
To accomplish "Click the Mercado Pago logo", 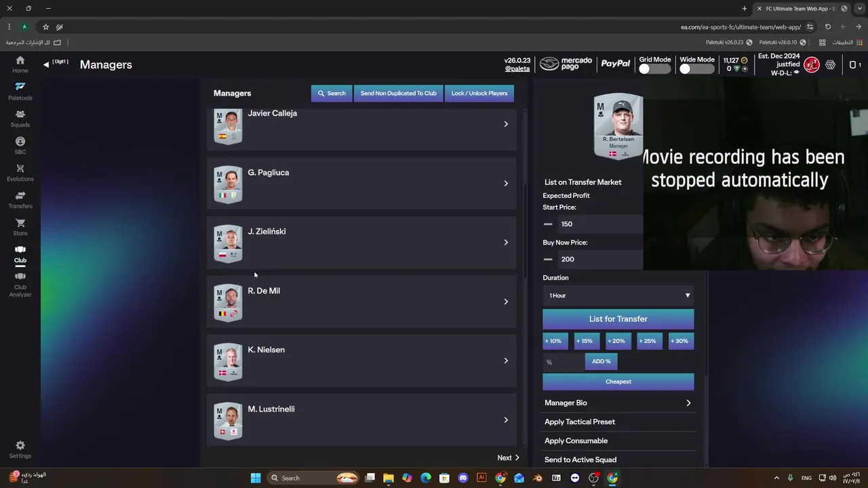I will (x=566, y=64).
